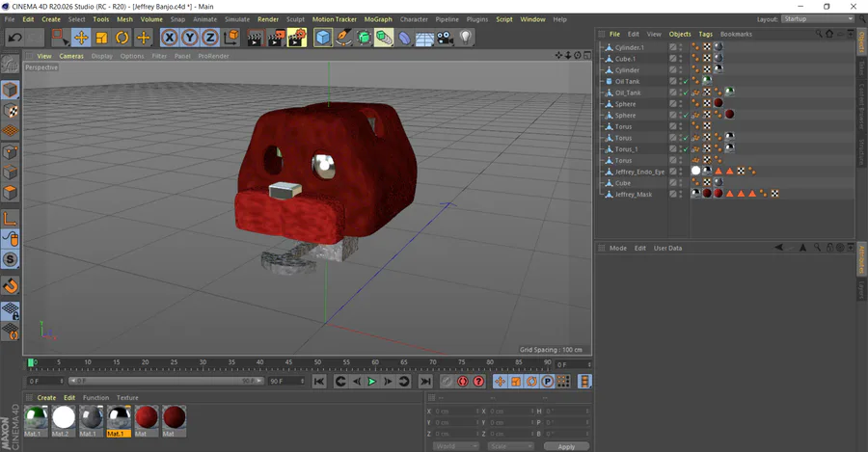Screen dimensions: 868x452
Task: Open the deformer Bend tool icon
Action: [405, 38]
